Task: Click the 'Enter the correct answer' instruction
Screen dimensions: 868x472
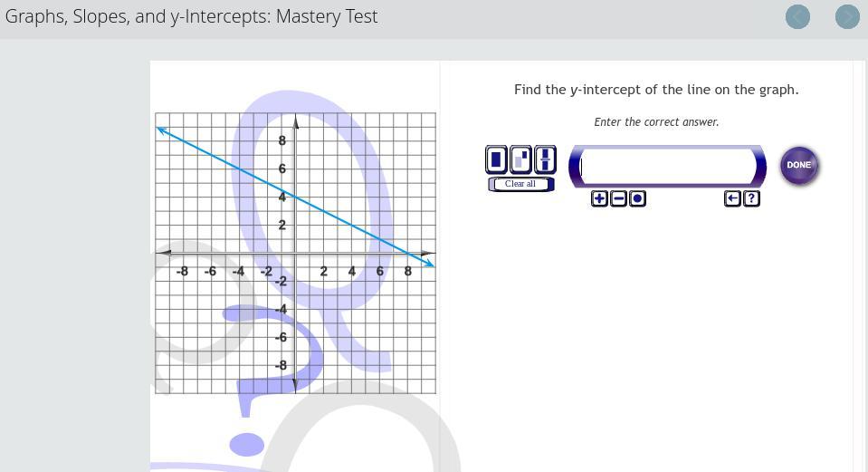Action: pyautogui.click(x=656, y=121)
